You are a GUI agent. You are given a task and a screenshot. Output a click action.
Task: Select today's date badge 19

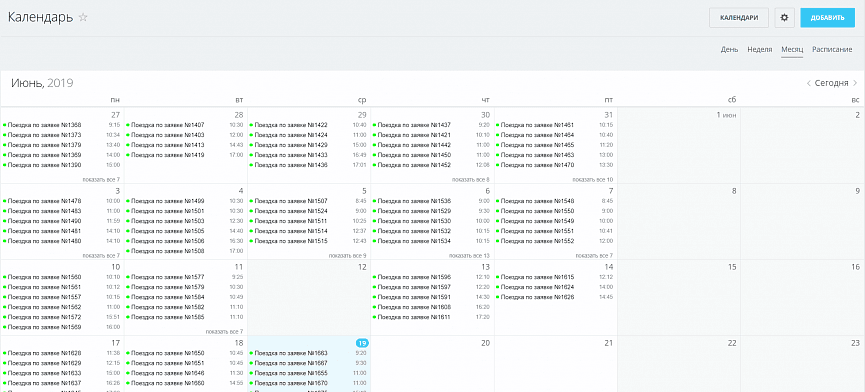click(x=362, y=343)
